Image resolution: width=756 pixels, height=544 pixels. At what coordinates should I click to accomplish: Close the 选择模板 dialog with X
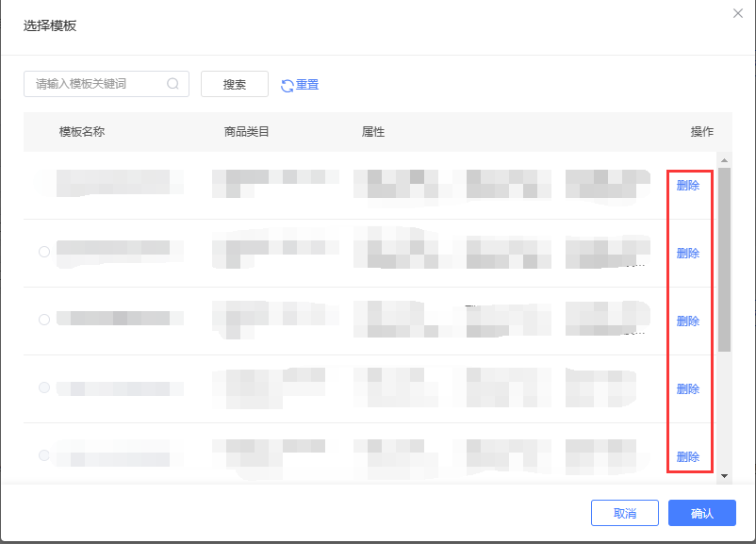[738, 13]
